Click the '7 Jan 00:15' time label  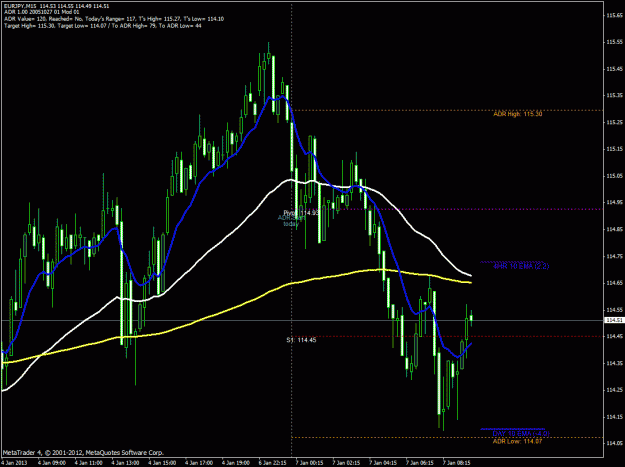(310, 463)
